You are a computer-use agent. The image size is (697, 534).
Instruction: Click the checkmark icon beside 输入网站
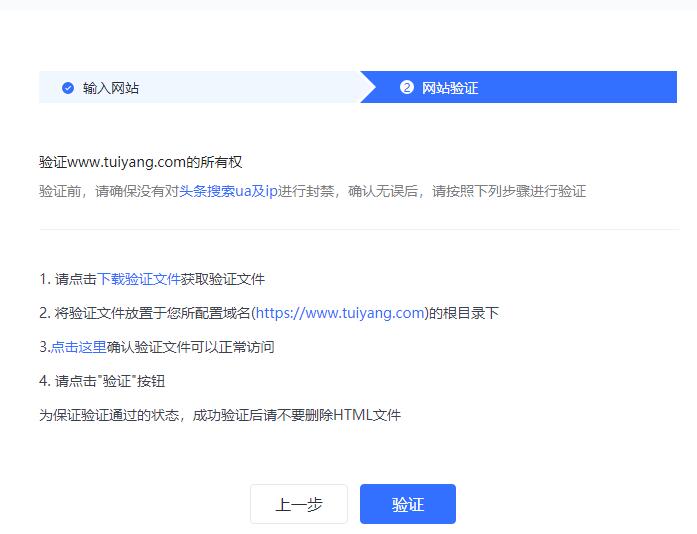point(68,88)
